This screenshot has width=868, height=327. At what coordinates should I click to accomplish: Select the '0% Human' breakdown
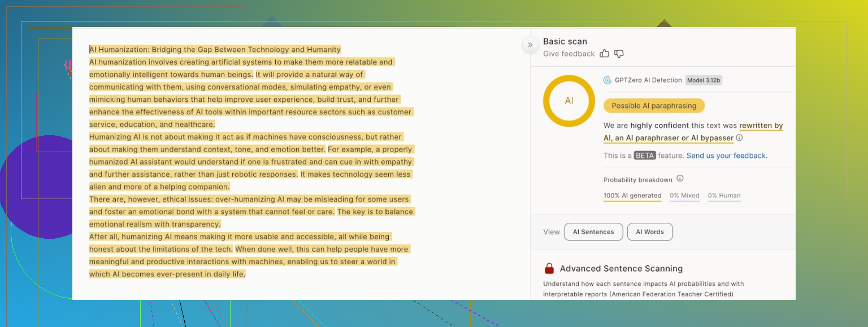point(724,196)
